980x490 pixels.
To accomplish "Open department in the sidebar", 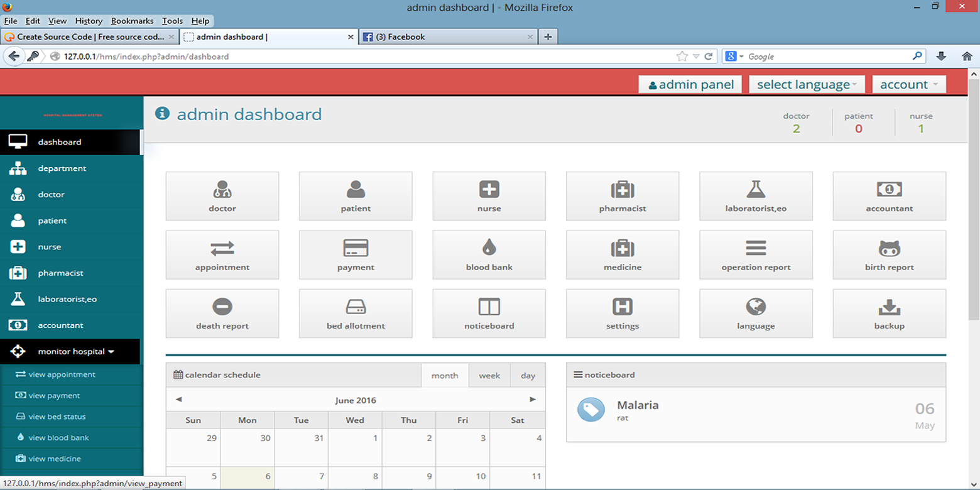I will pyautogui.click(x=62, y=168).
